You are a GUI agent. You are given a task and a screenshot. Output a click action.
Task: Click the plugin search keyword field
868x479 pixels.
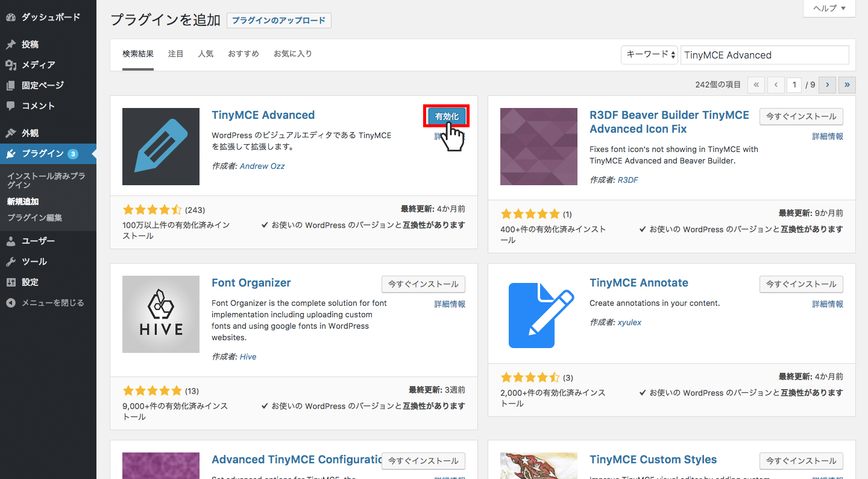point(765,55)
